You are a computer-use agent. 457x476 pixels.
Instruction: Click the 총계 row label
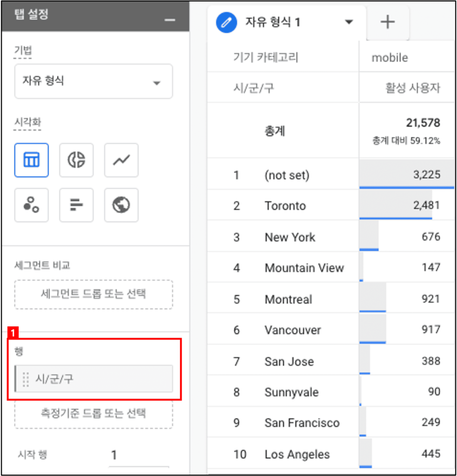point(275,131)
